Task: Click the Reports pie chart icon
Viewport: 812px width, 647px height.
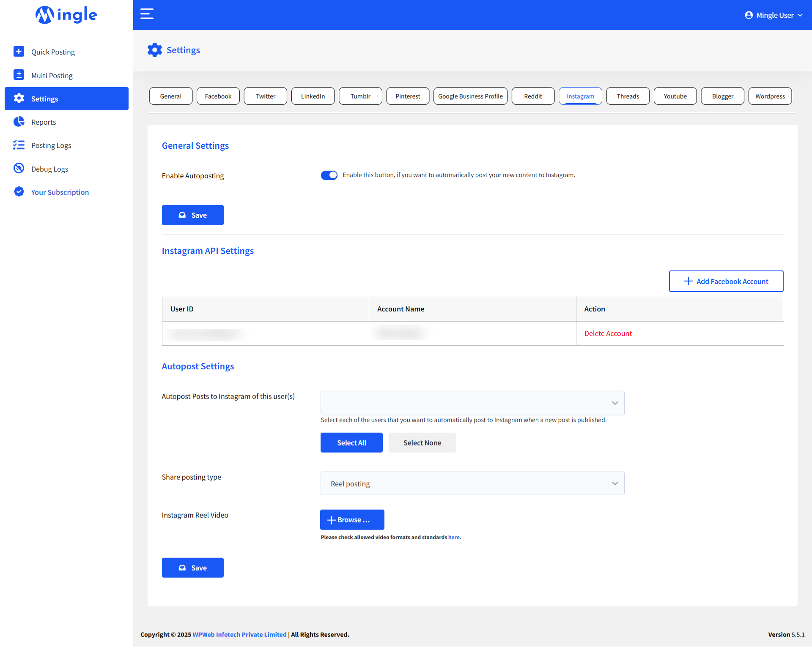Action: coord(19,122)
